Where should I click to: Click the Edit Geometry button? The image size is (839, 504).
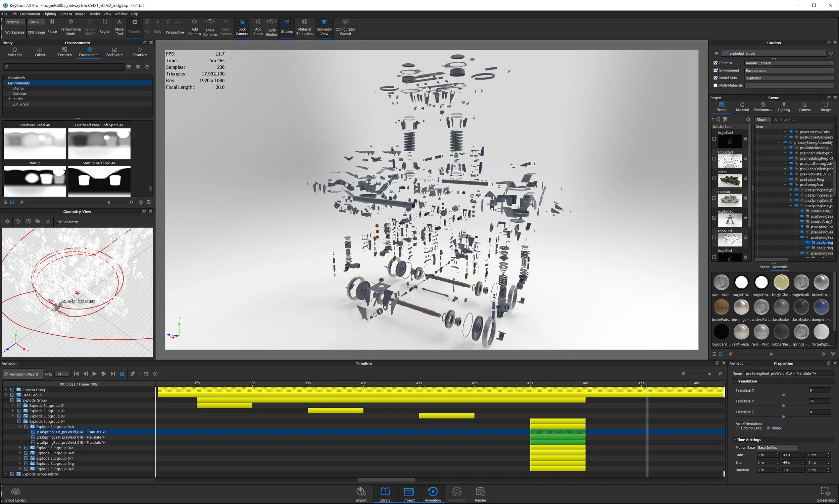pos(66,222)
